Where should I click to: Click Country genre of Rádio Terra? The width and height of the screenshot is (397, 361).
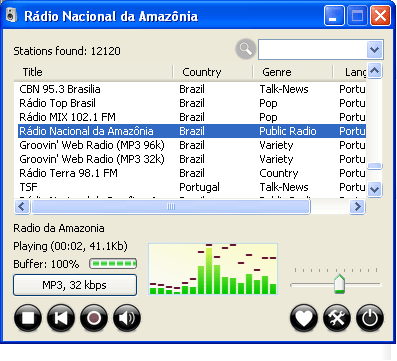pos(279,173)
